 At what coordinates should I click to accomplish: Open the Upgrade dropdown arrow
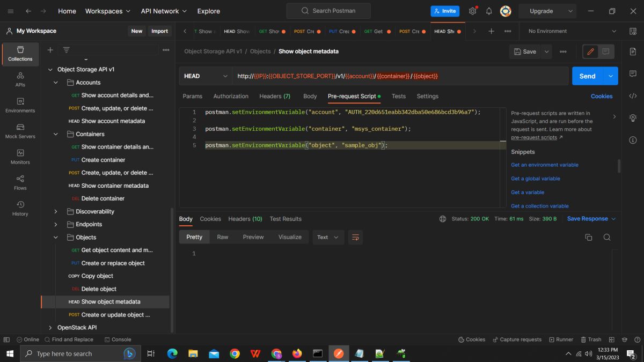tap(570, 11)
